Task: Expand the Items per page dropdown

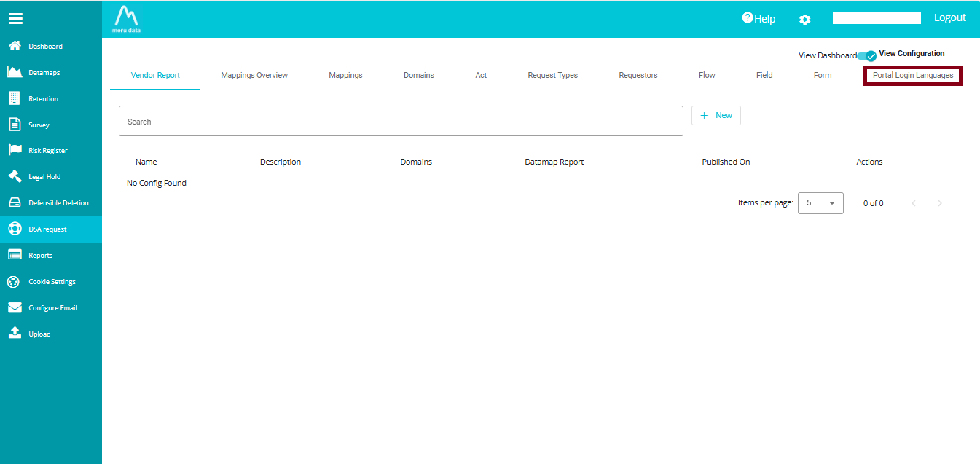Action: tap(820, 203)
